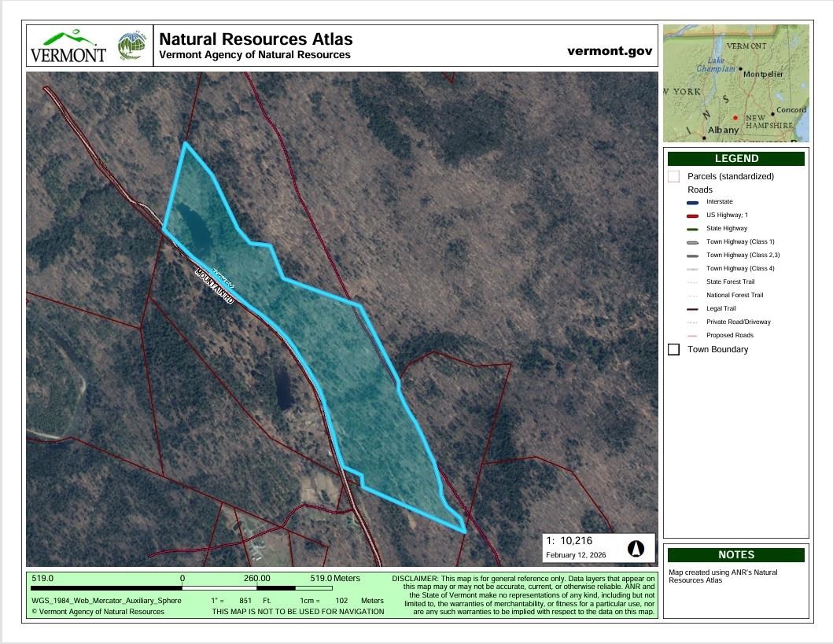The height and width of the screenshot is (644, 833).
Task: Click the LEGEND panel header
Action: (736, 159)
